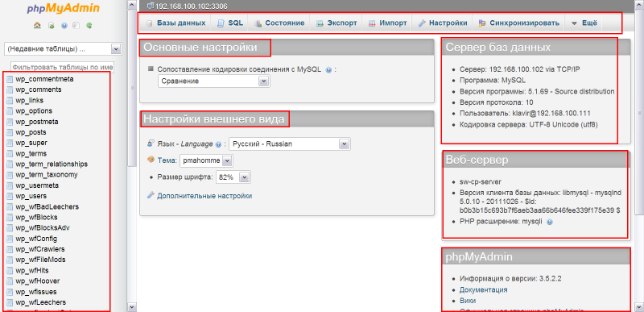Focus the Фильтровать таблицы filter field
644x312 pixels.
[63, 67]
